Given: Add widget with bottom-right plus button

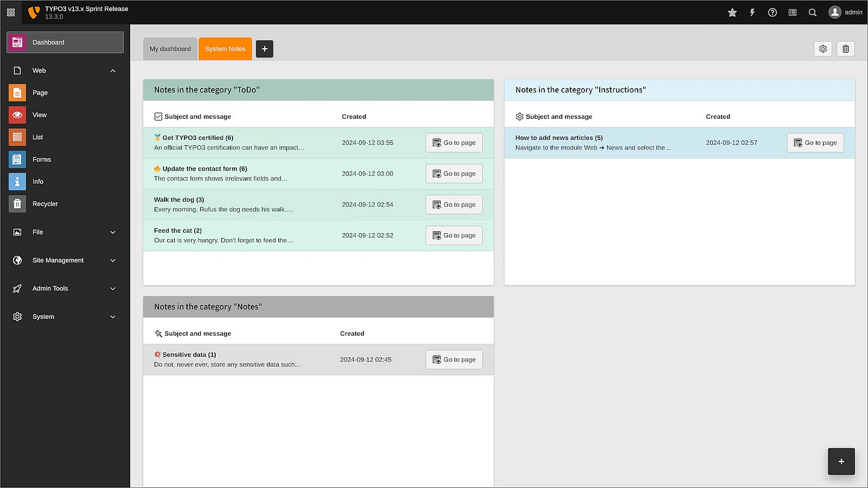Looking at the screenshot, I should (841, 461).
